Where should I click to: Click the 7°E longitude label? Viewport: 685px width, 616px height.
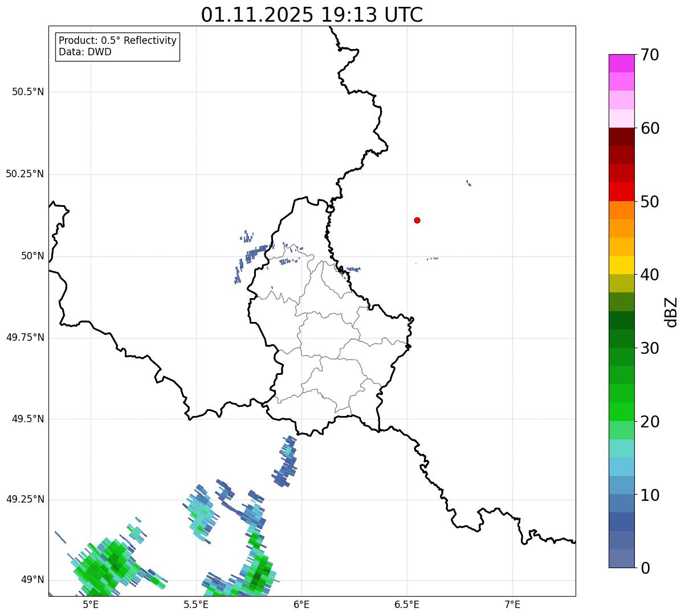point(513,604)
